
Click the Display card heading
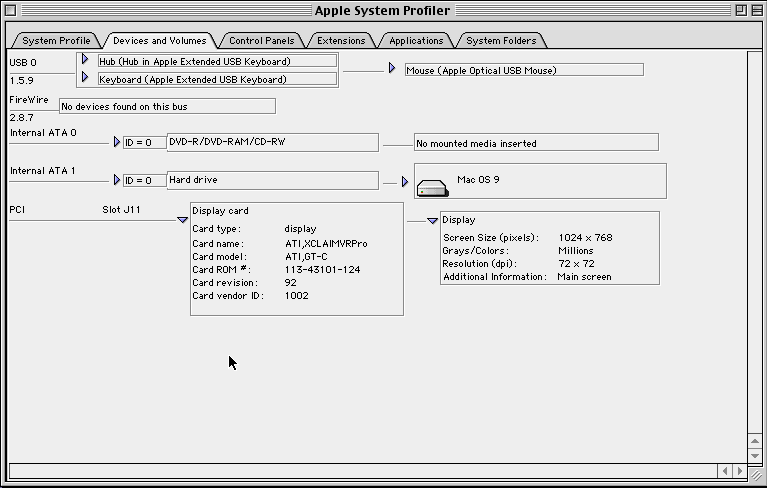point(220,211)
